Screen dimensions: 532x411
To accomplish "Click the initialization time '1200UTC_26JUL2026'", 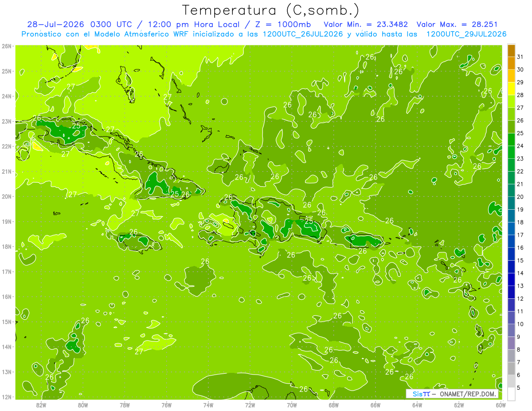I will coord(302,34).
